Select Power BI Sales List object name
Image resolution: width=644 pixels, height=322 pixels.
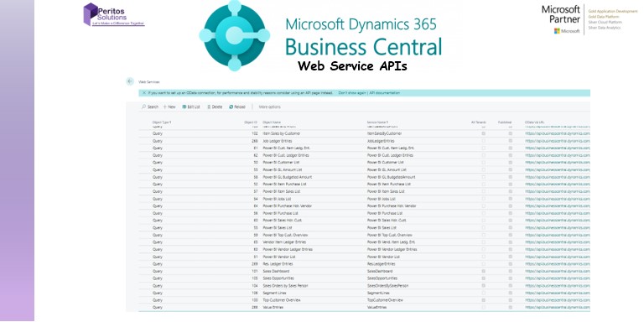[x=278, y=227]
